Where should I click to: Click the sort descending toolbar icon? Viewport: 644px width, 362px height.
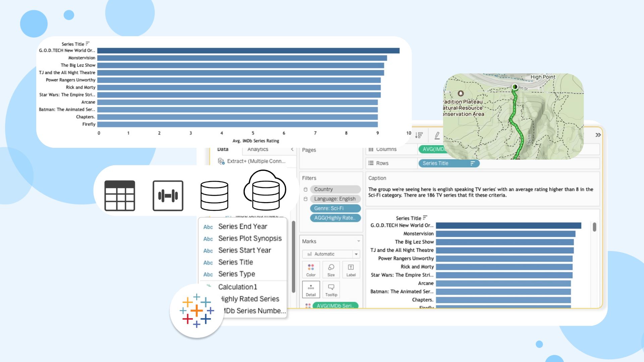pyautogui.click(x=419, y=135)
